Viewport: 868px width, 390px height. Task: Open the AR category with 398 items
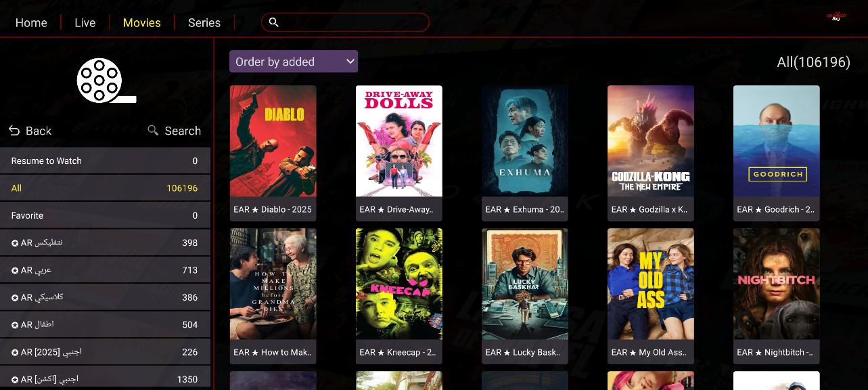click(105, 242)
